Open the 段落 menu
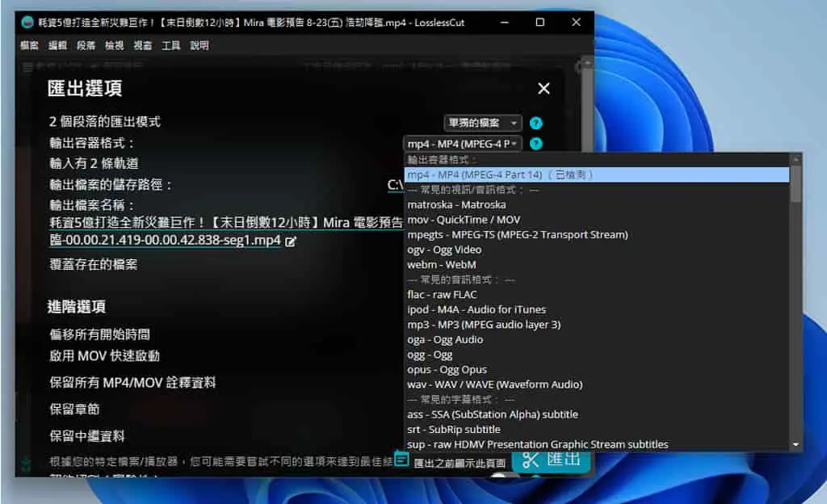 [x=86, y=46]
